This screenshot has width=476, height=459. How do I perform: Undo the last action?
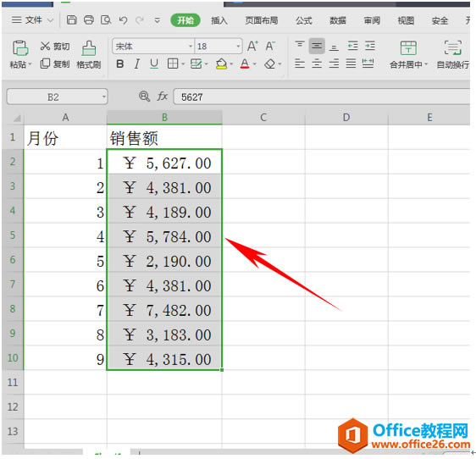tap(123, 20)
